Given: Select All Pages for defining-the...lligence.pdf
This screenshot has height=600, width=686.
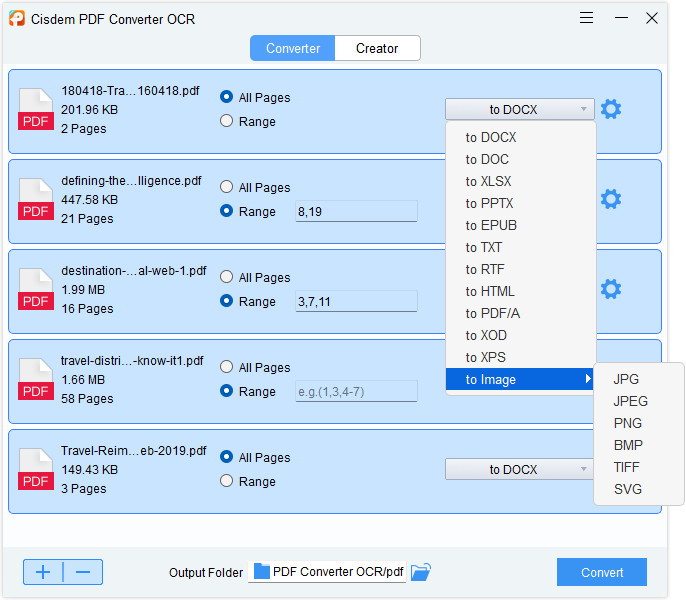Looking at the screenshot, I should [x=226, y=187].
